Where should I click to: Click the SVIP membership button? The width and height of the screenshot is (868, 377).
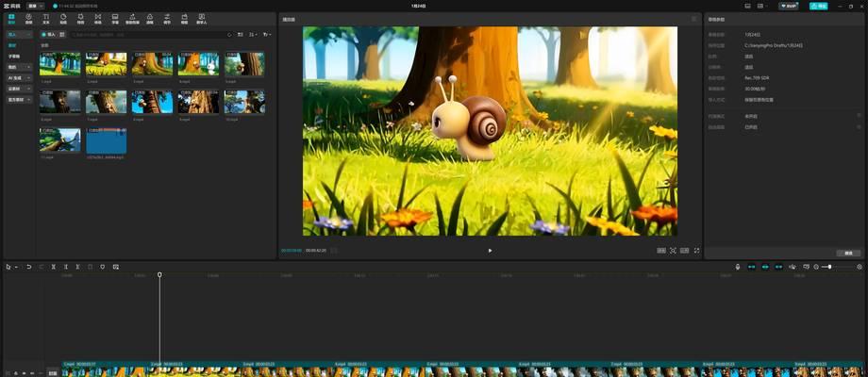pos(789,6)
